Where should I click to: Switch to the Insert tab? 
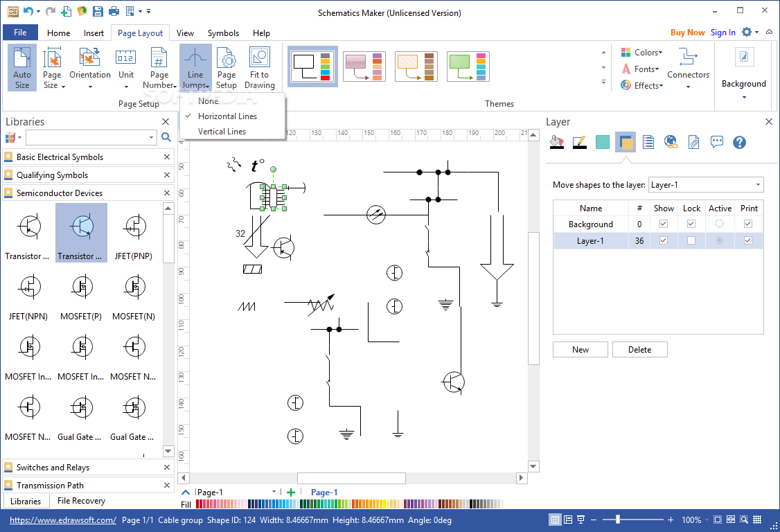pos(94,33)
